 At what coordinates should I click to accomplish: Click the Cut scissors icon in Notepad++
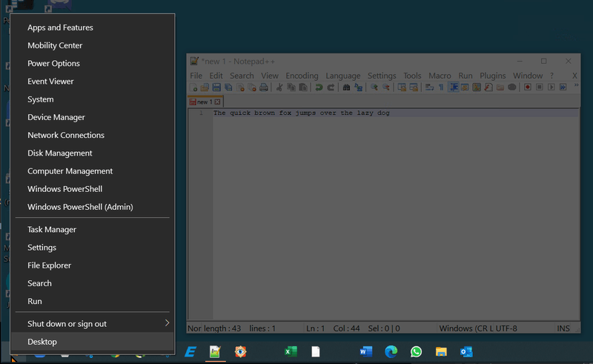click(279, 87)
